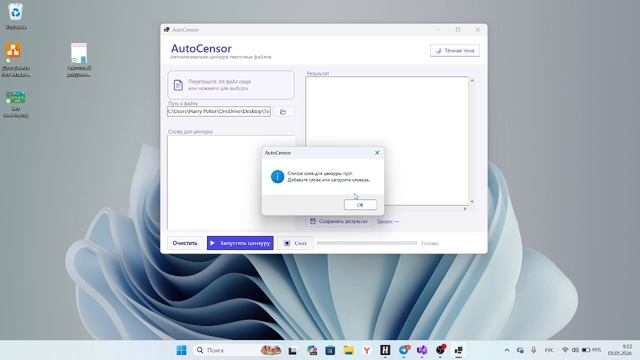640x360 pixels.
Task: Click the Запустить цензуру button
Action: coord(240,243)
